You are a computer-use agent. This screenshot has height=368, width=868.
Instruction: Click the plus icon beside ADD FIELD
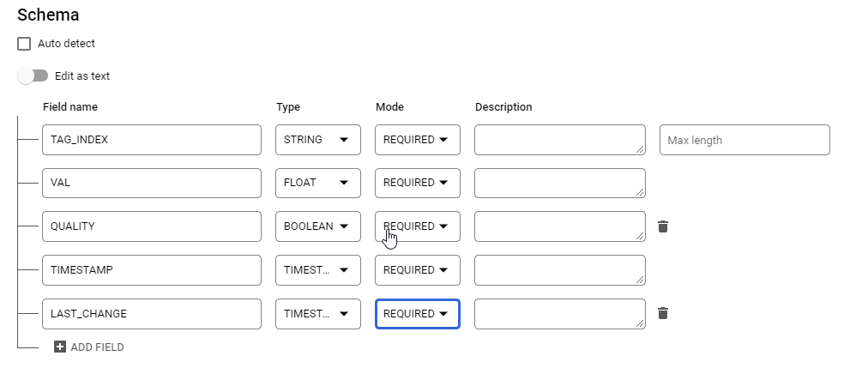point(60,347)
